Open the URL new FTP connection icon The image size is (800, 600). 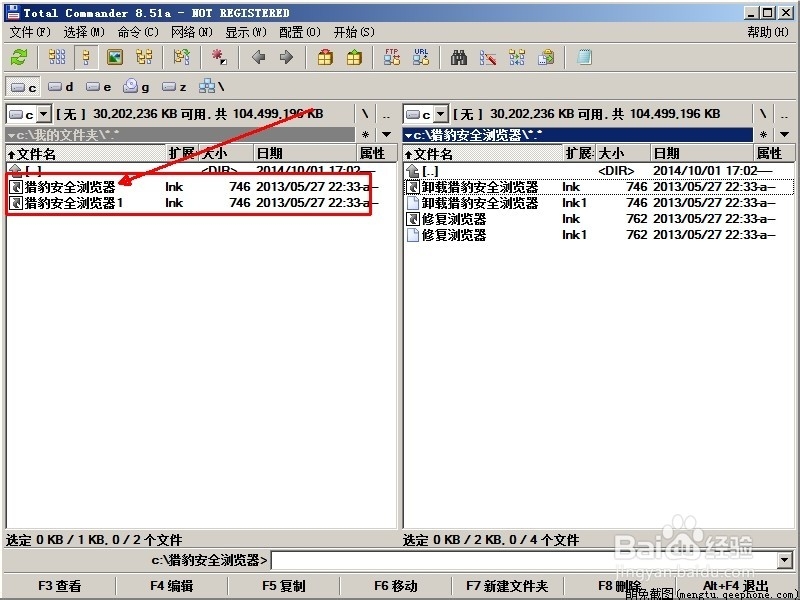[x=421, y=57]
